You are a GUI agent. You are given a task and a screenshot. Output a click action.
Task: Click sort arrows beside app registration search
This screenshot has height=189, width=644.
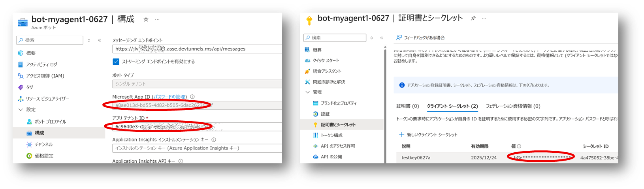point(371,38)
